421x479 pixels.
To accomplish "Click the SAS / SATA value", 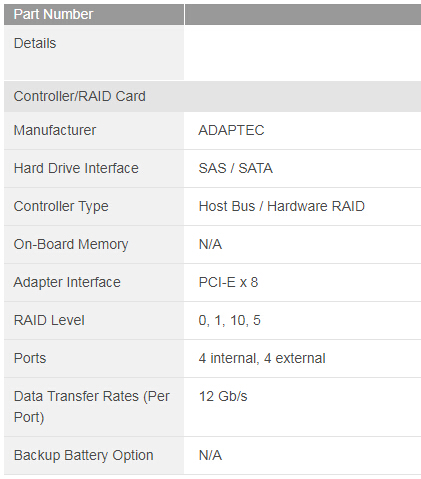I will [236, 168].
